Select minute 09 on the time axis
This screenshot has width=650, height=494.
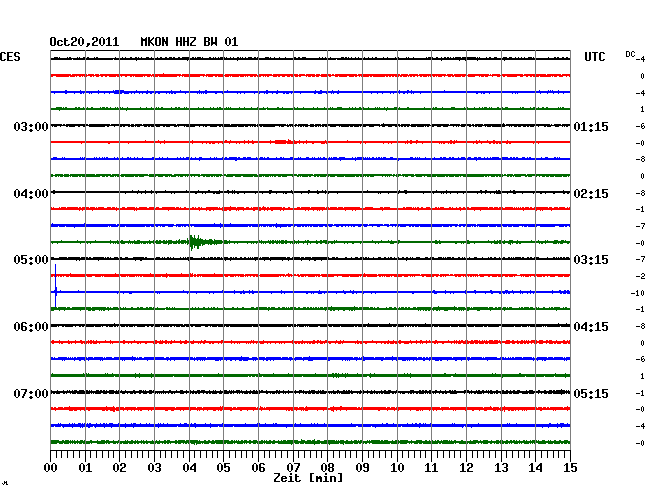tap(362, 467)
